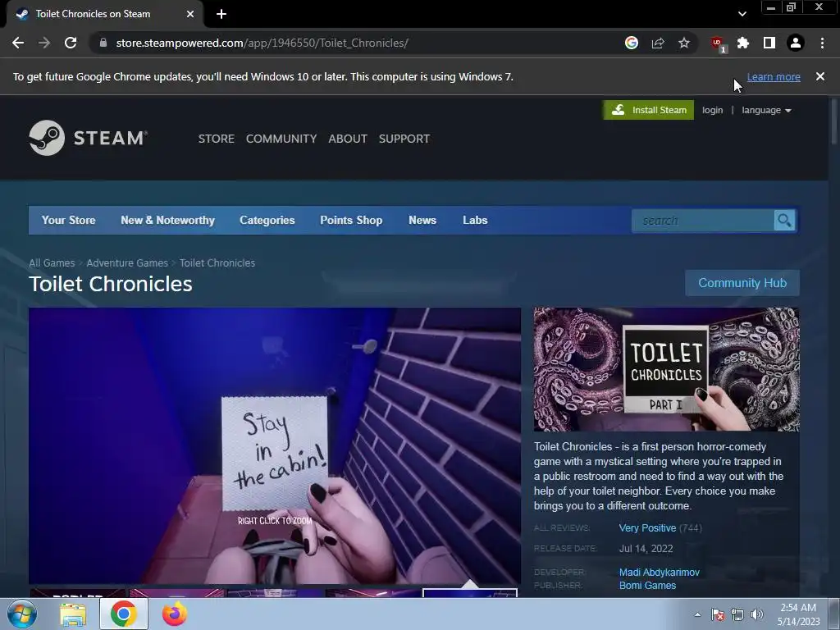This screenshot has height=630, width=840.
Task: Click the login link
Action: 713,110
